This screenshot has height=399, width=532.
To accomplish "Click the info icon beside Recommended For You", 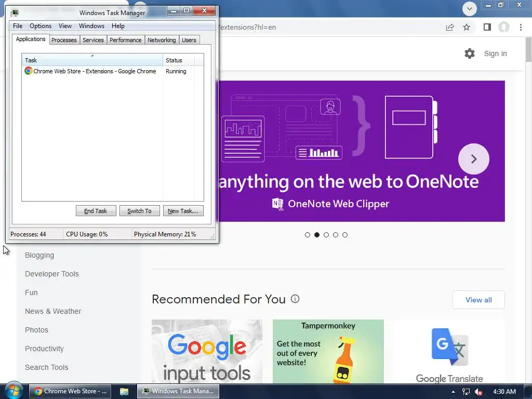I will tap(295, 299).
